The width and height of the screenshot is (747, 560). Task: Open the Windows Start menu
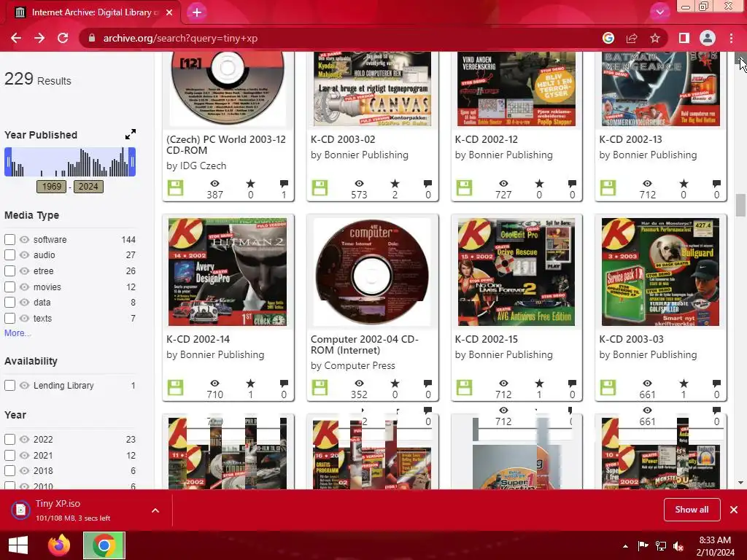18,545
